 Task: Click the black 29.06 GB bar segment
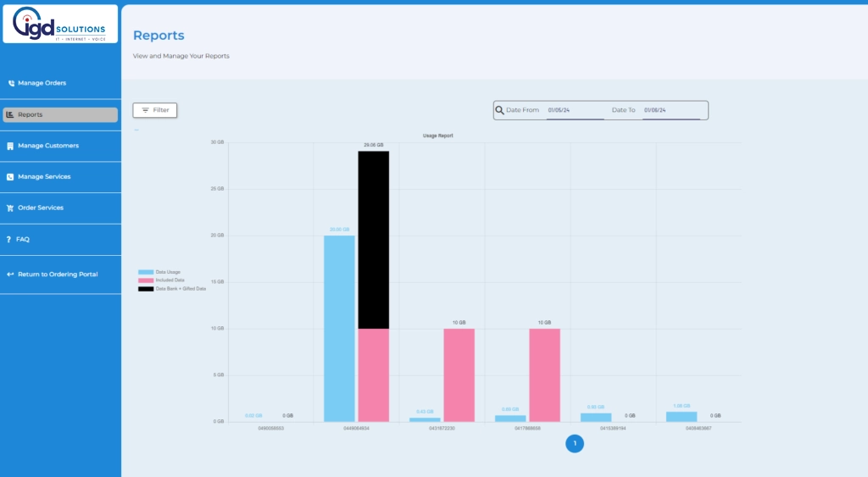pyautogui.click(x=373, y=239)
